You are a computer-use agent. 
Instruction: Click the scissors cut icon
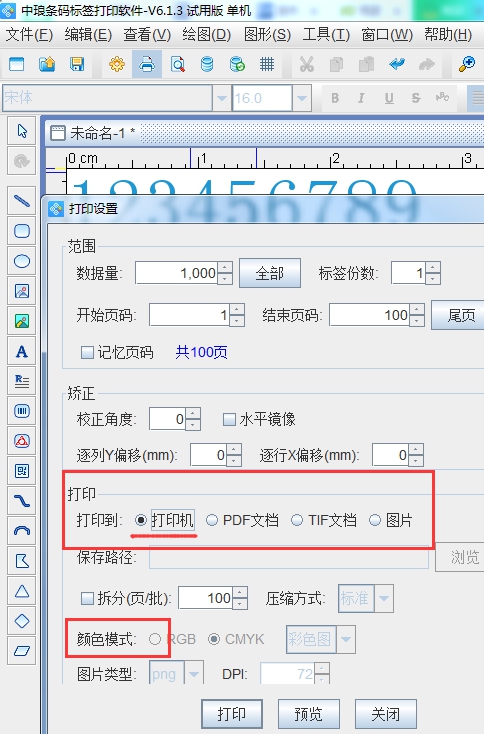[x=307, y=64]
